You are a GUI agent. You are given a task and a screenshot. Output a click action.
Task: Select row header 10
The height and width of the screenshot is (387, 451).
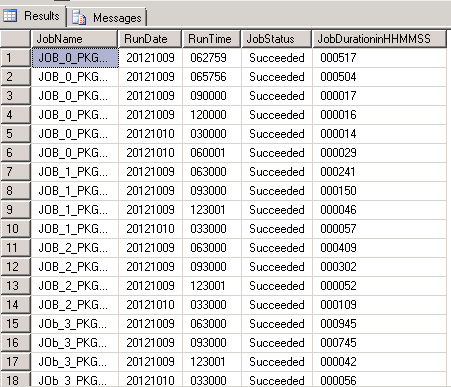click(15, 229)
